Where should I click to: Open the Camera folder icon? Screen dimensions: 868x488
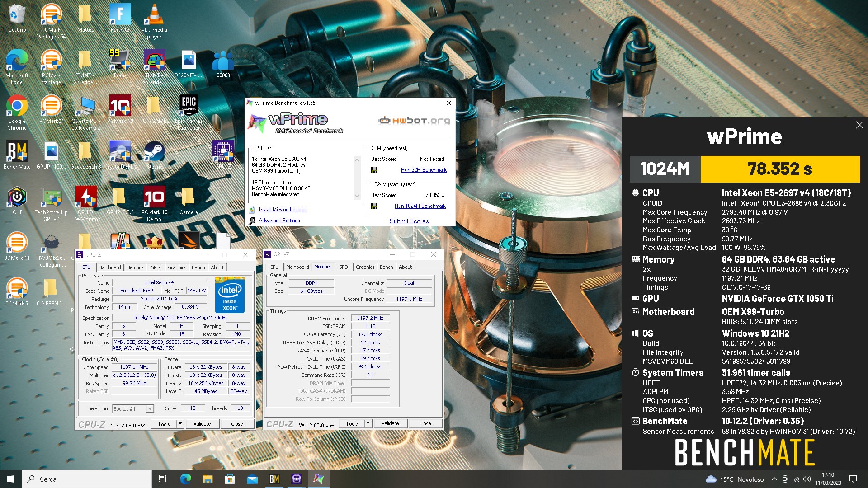point(189,201)
